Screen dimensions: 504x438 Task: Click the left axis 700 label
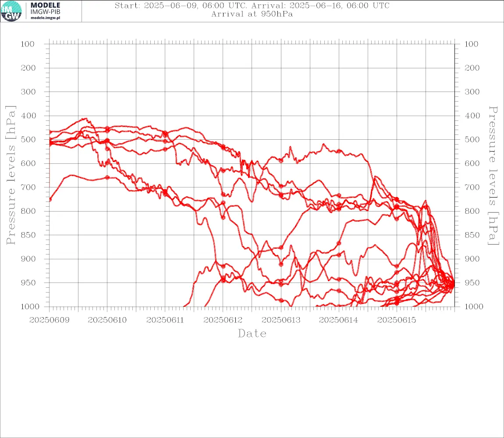[28, 187]
